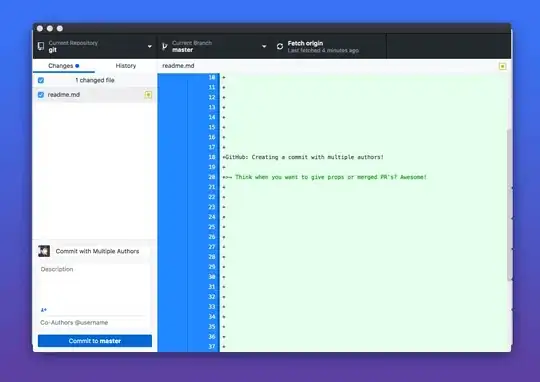Click the user avatar beside commit summary
Screen dimensions: 540x382
point(44,251)
